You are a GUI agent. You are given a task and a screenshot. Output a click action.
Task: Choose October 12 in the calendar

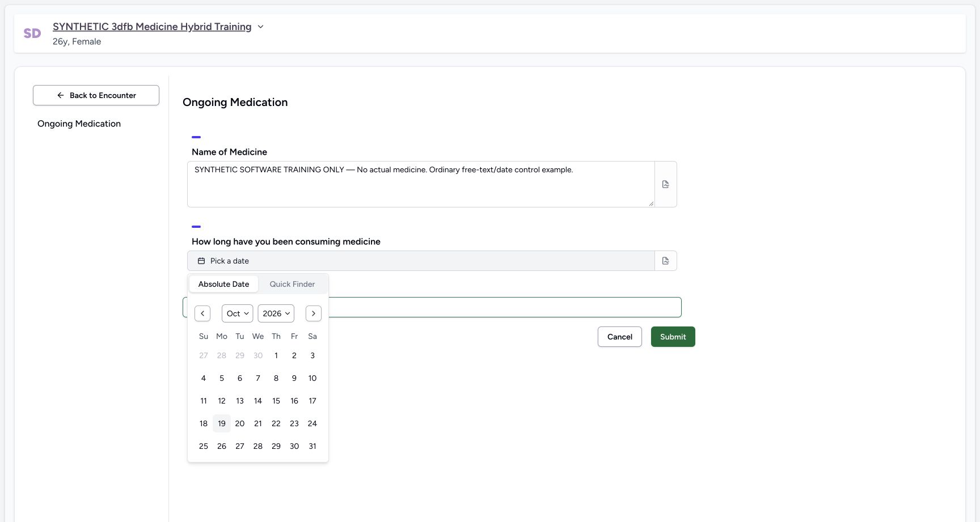[x=222, y=401]
